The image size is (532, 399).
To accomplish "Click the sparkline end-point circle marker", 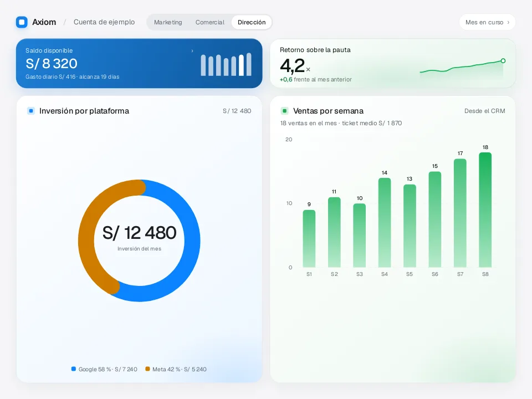I will tap(503, 61).
